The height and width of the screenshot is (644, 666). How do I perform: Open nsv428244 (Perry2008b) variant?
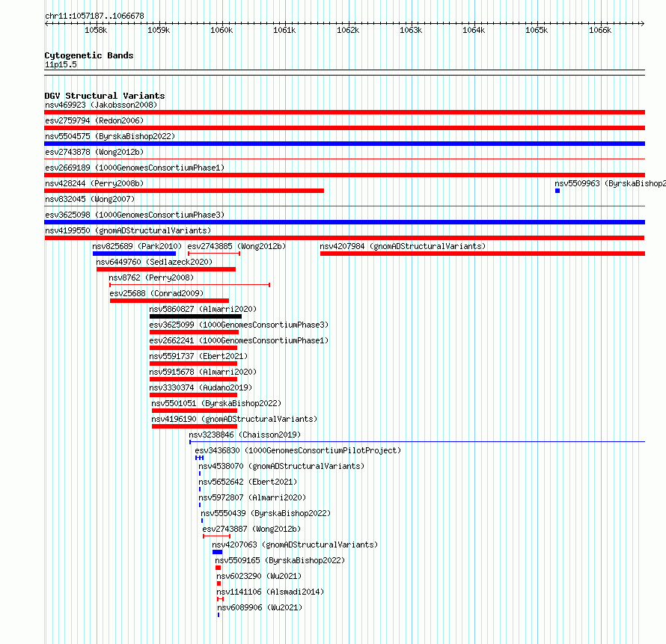coord(94,183)
